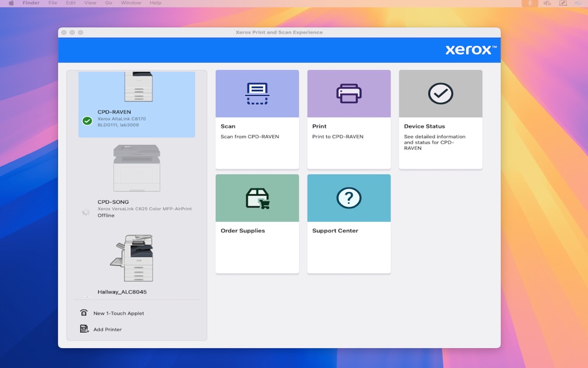The height and width of the screenshot is (368, 588).
Task: Click the microphone icon in the menu bar
Action: [x=530, y=3]
